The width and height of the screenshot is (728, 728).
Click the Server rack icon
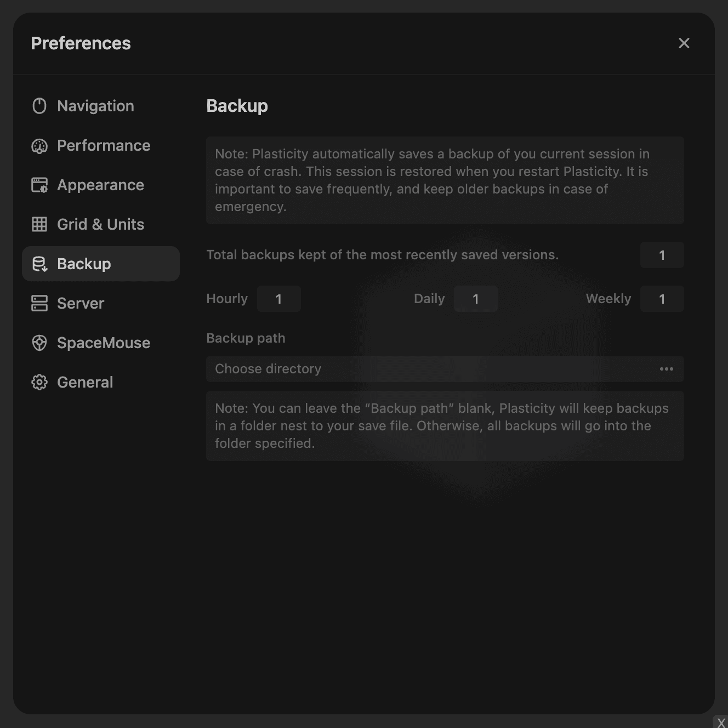[39, 303]
